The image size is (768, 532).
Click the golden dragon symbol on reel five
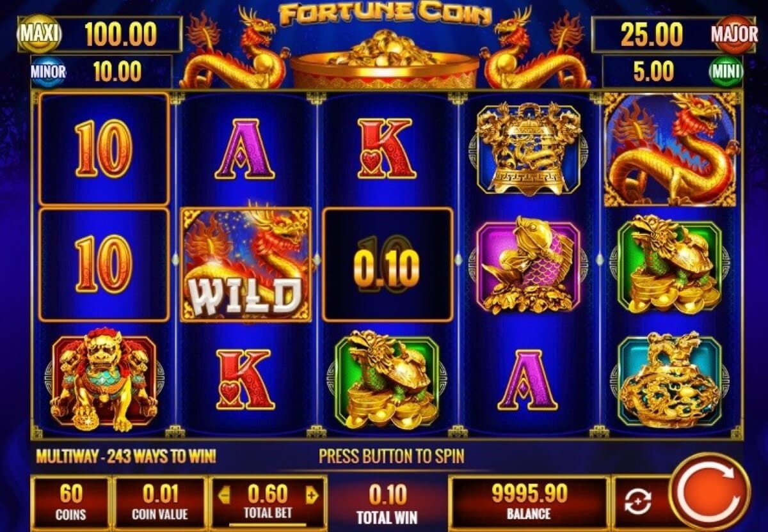(670, 150)
